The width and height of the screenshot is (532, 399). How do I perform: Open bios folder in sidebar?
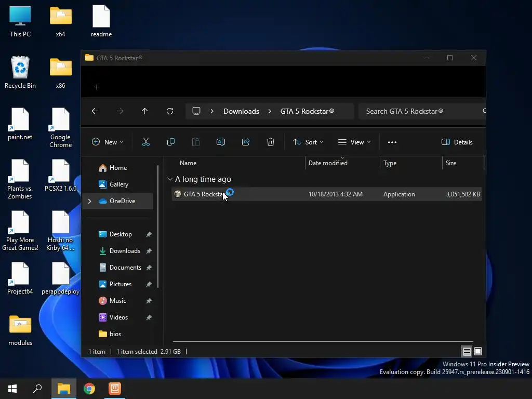pos(115,334)
